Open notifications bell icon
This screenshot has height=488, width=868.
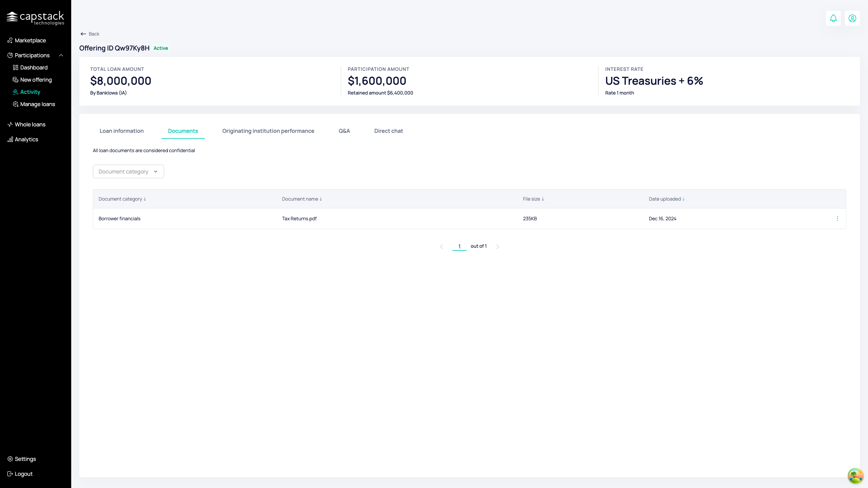point(833,18)
